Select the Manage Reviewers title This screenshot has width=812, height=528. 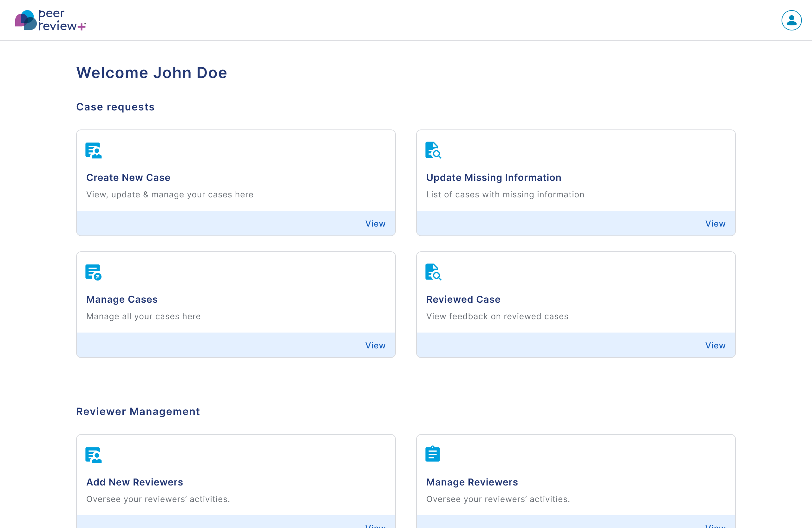click(x=472, y=482)
